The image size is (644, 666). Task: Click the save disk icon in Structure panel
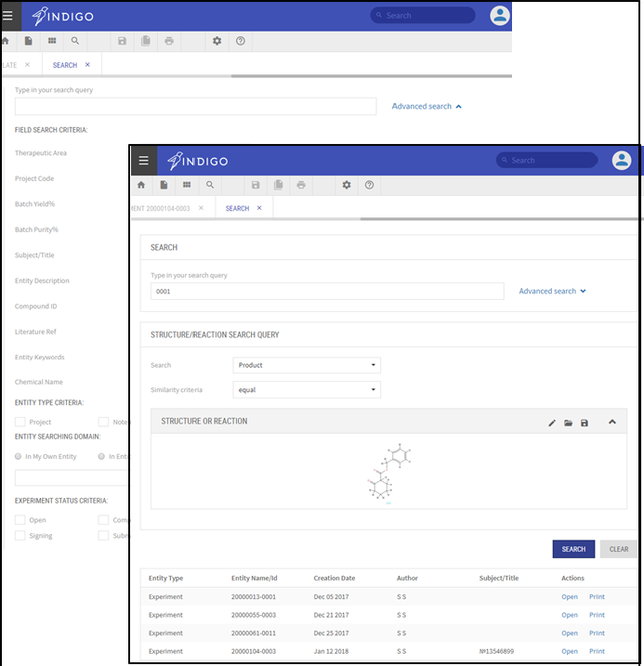pos(584,423)
